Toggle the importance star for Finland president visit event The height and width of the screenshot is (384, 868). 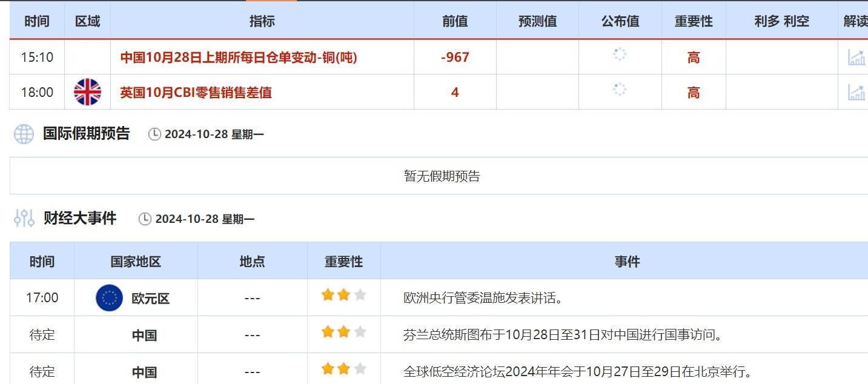343,331
